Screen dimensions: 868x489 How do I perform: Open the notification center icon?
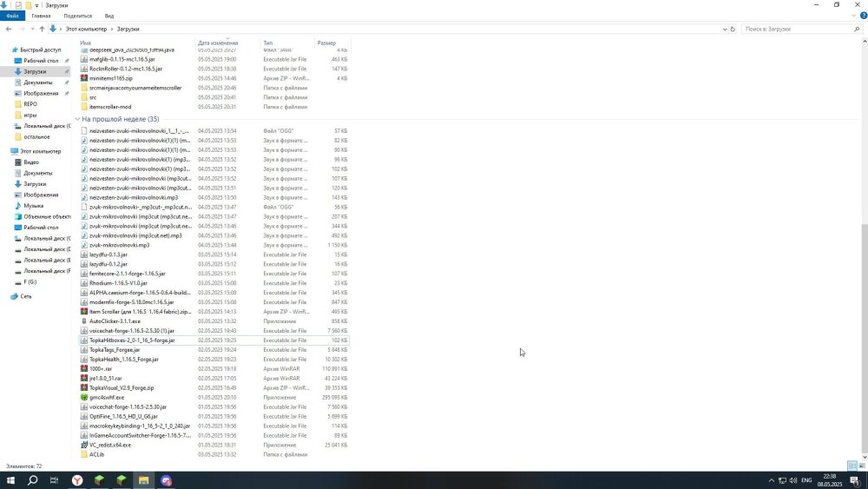pos(855,480)
